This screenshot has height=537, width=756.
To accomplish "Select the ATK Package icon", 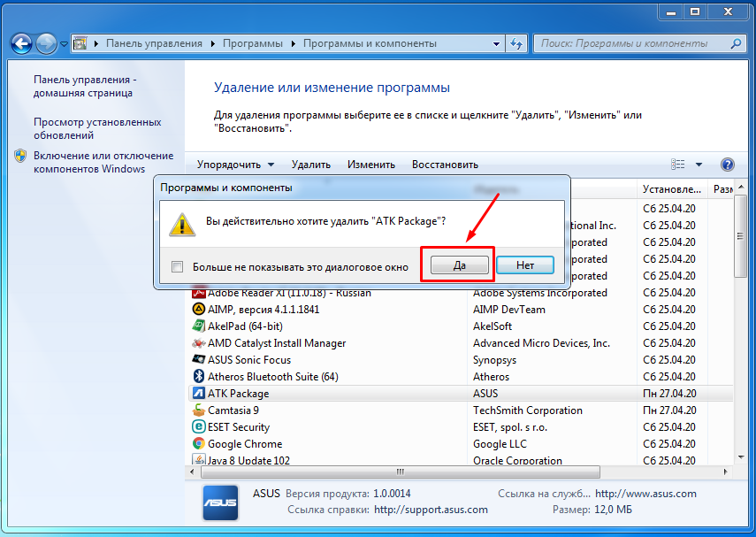I will coord(199,393).
